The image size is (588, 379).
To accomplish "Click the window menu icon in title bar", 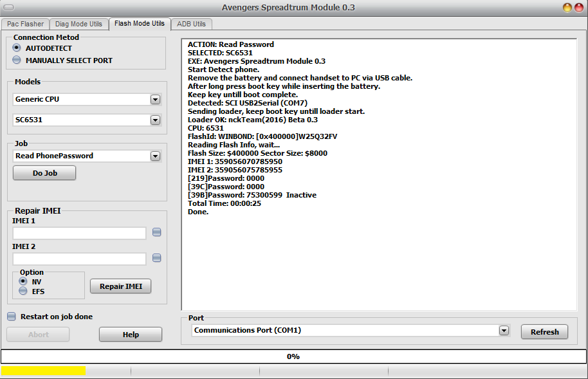I will (x=8, y=8).
